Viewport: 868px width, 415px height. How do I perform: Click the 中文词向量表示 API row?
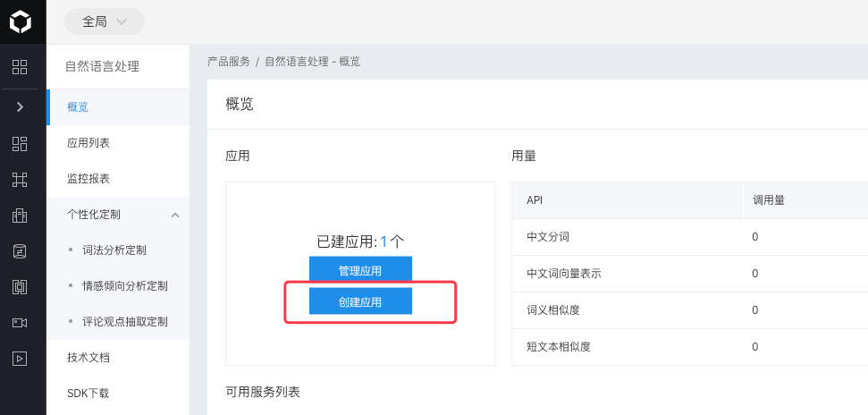click(x=690, y=273)
